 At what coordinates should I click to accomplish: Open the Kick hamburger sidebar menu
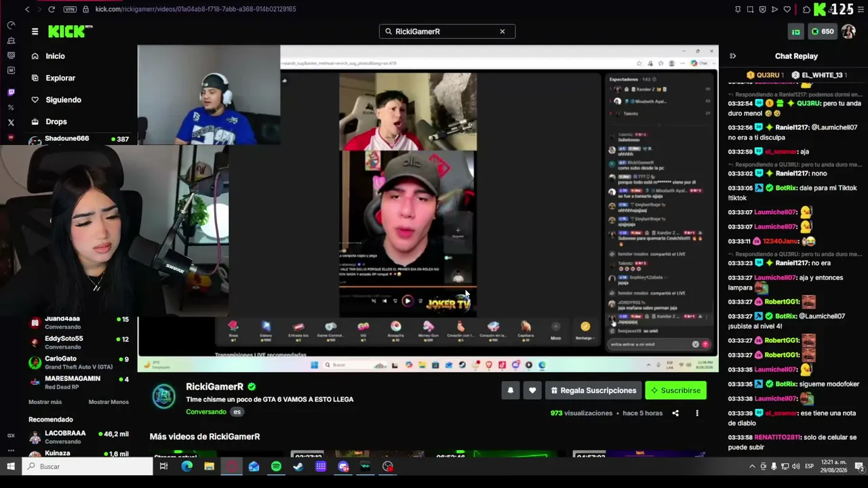pyautogui.click(x=35, y=31)
